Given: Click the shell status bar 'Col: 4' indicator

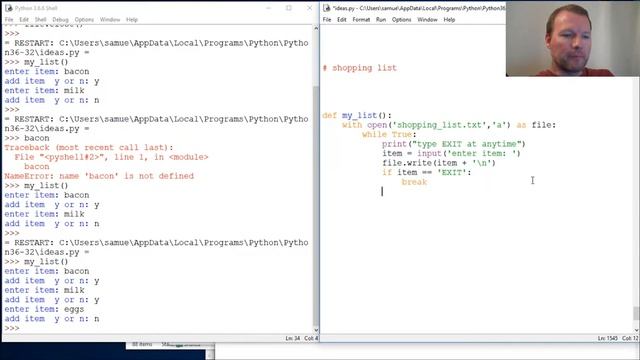Looking at the screenshot, I should point(311,338).
